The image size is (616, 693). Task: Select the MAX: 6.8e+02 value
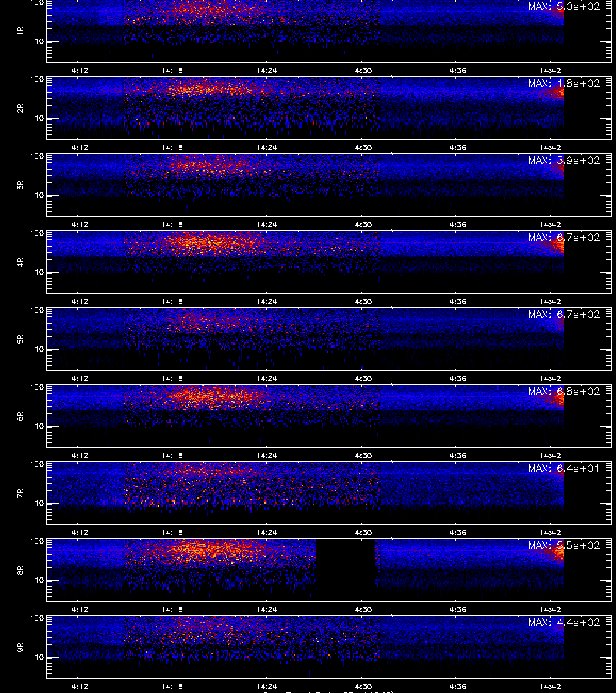564,392
